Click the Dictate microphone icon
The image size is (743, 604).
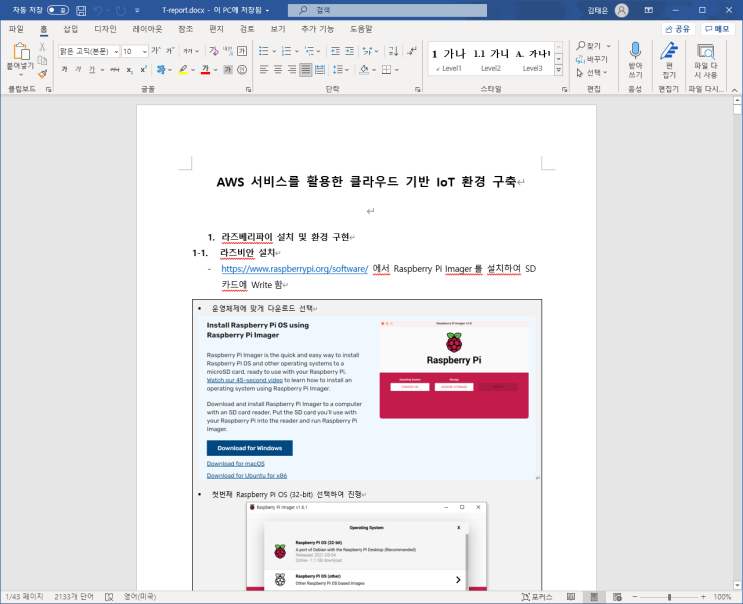click(x=635, y=51)
